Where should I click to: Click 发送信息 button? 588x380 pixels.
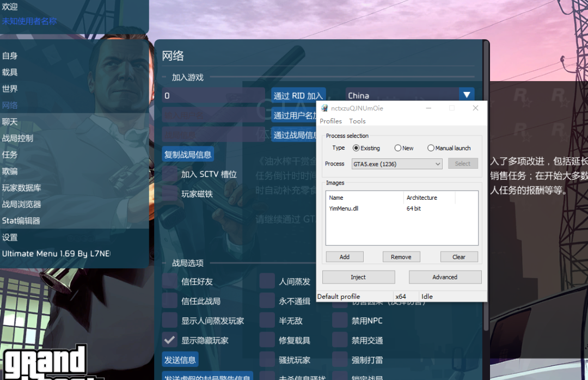click(x=180, y=360)
